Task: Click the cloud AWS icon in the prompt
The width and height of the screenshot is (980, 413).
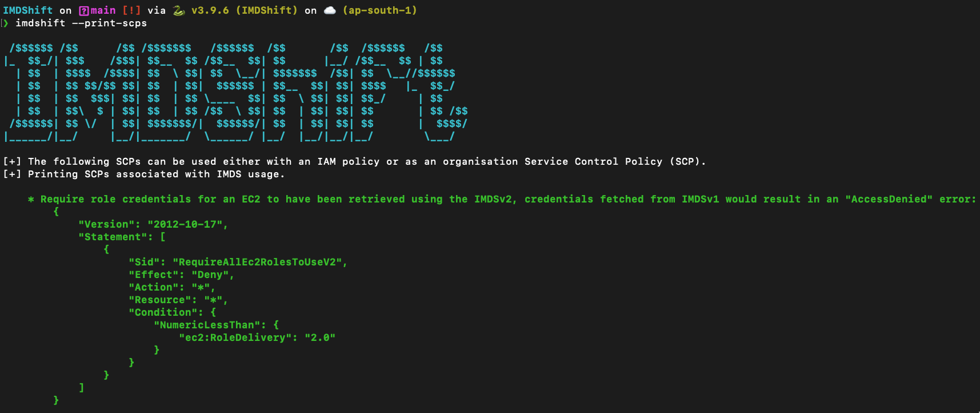Action: click(x=330, y=10)
